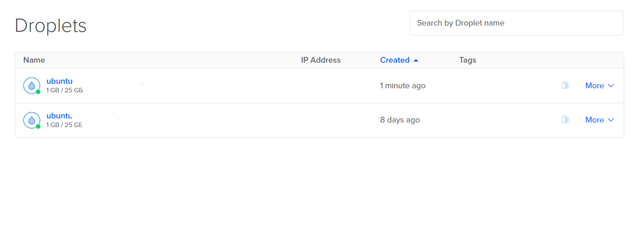
Task: Open the ubuntu droplet created 8 days ago
Action: 59,116
